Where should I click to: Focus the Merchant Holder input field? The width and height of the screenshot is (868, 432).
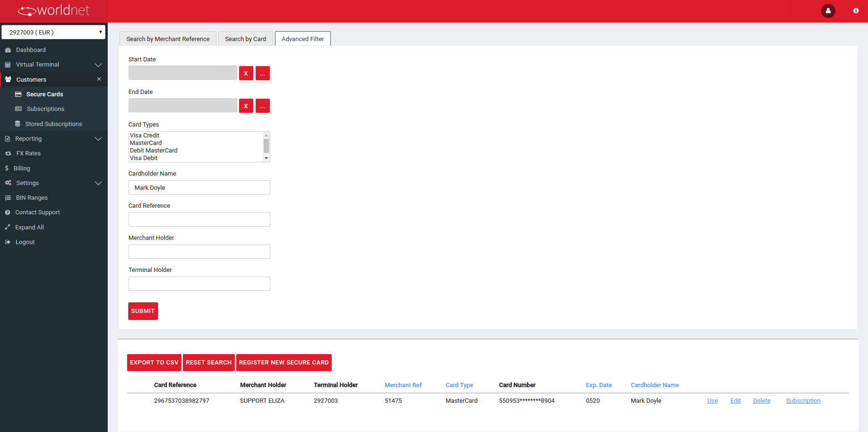point(199,252)
